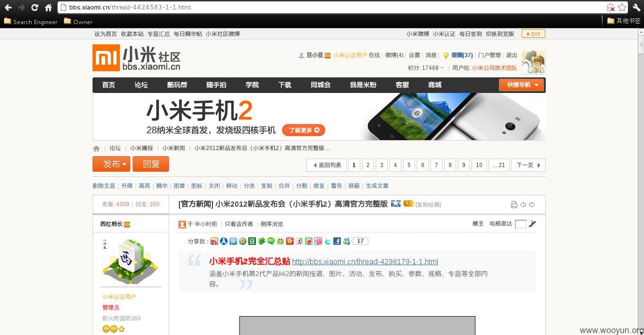Share the post to Facebook

pyautogui.click(x=337, y=241)
